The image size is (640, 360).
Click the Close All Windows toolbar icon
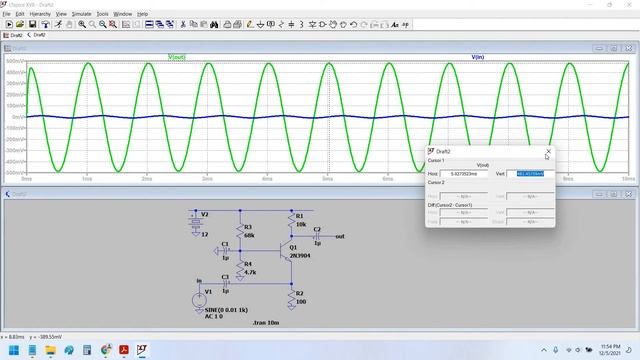[170, 24]
